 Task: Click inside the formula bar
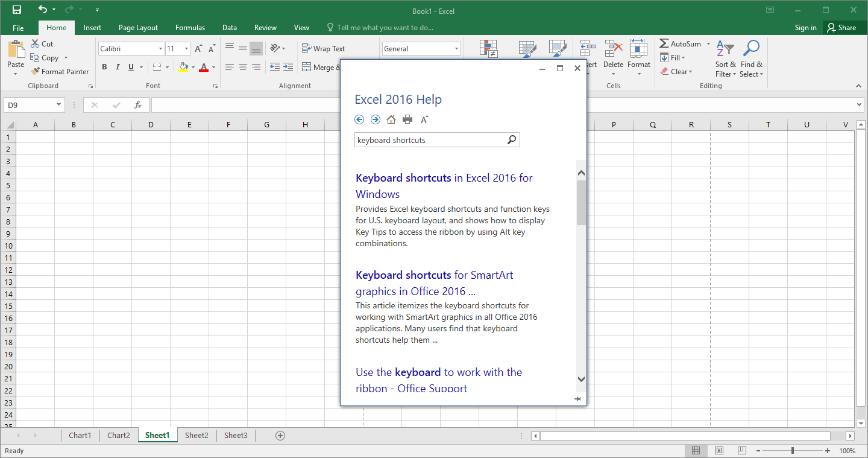[503, 105]
